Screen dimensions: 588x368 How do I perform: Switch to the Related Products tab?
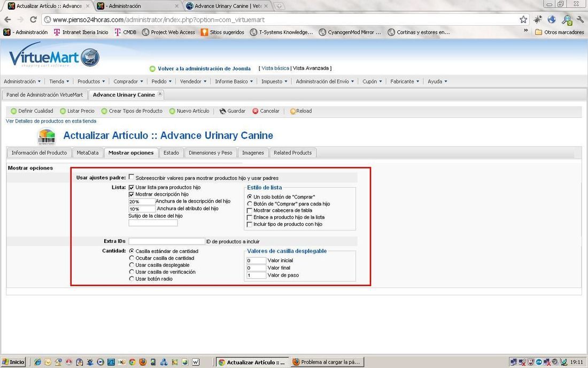pos(292,152)
